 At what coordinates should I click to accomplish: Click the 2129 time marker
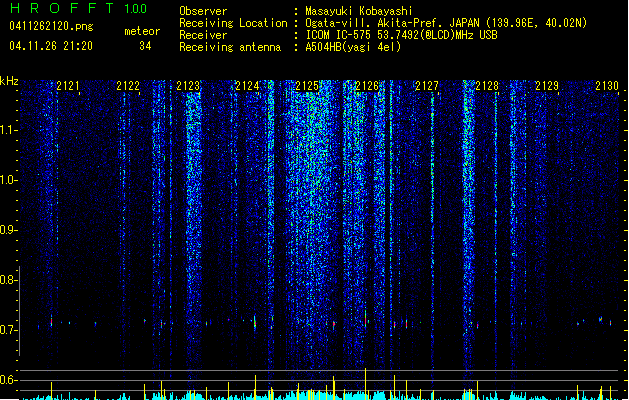click(547, 86)
